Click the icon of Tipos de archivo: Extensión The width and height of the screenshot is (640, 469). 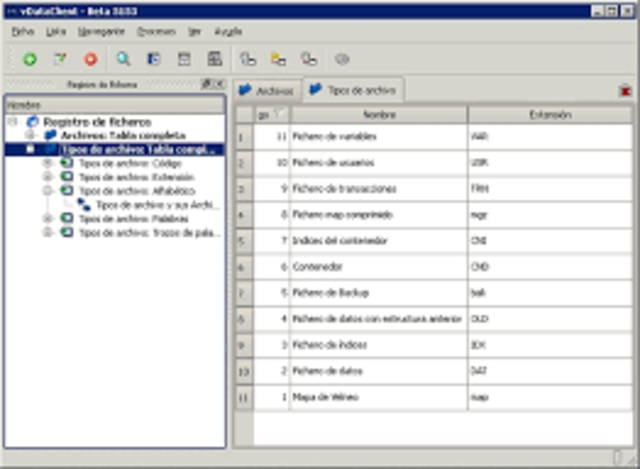(x=67, y=177)
